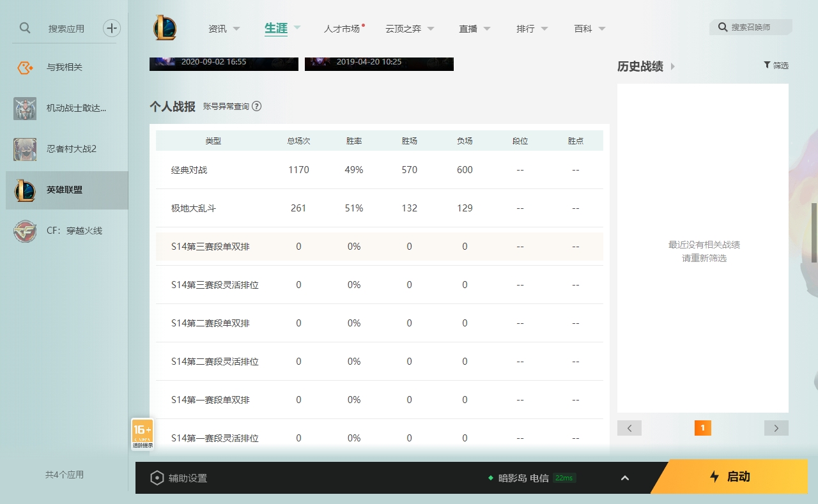
Task: Select the CF 穿越火线 game icon
Action: tap(25, 231)
